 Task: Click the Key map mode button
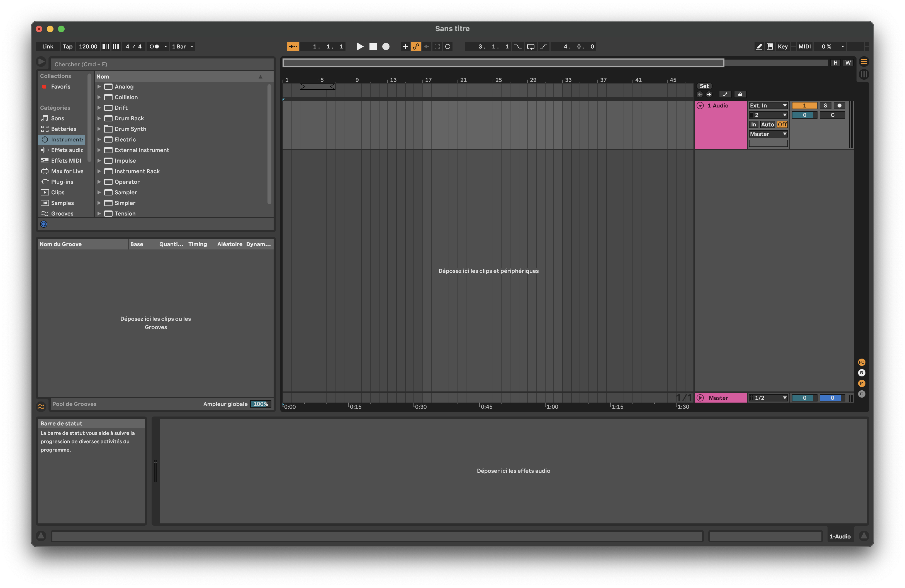783,46
